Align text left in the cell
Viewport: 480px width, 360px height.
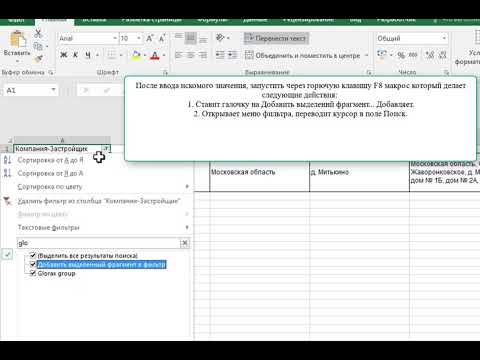(179, 55)
